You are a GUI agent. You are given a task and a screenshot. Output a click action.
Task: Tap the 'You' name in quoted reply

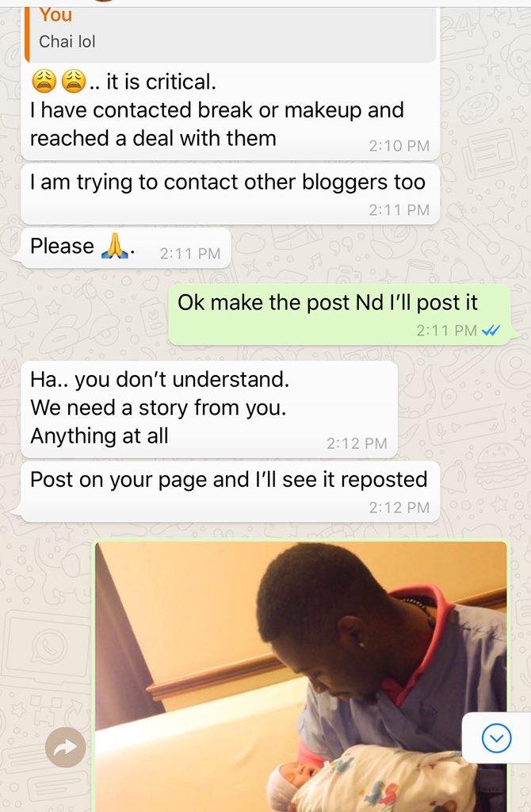pos(55,15)
